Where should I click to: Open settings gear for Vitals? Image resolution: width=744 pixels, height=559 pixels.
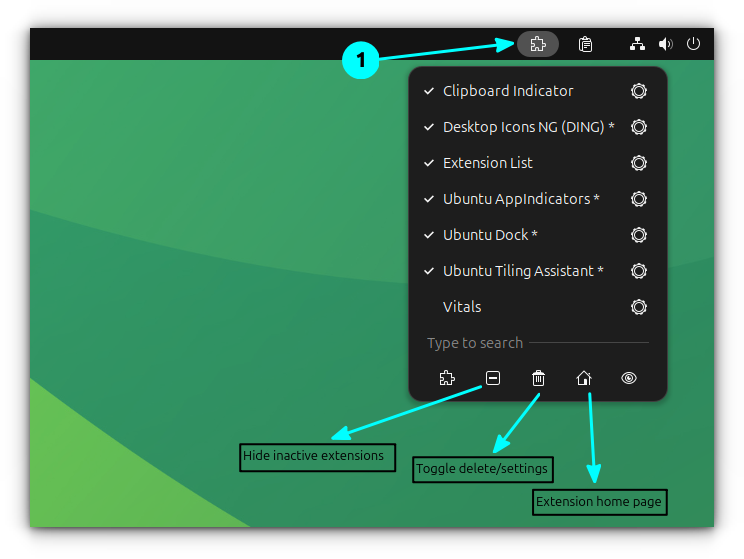639,307
